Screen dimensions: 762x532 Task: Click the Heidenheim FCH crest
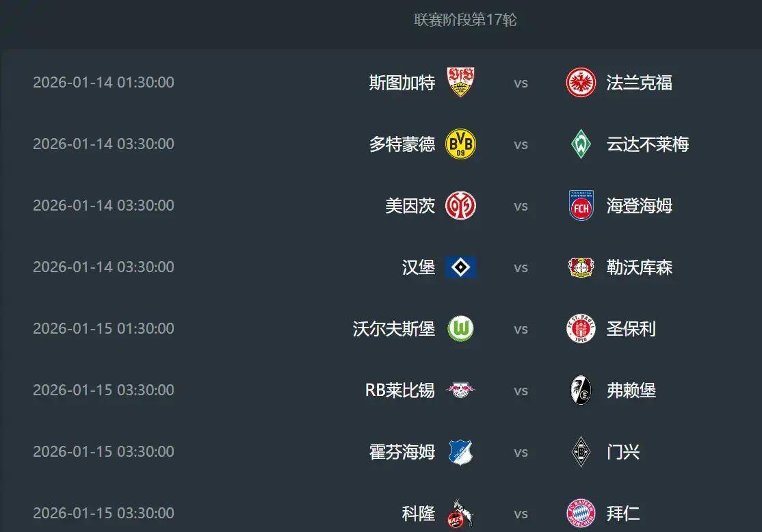coord(581,206)
